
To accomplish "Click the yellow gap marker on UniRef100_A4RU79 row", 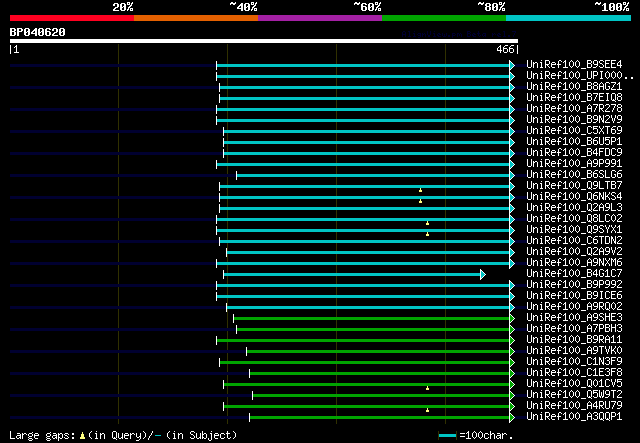I will 427,410.
